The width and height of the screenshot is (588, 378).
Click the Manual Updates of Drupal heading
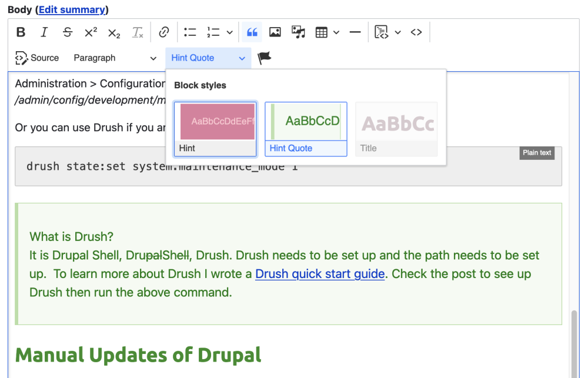138,355
